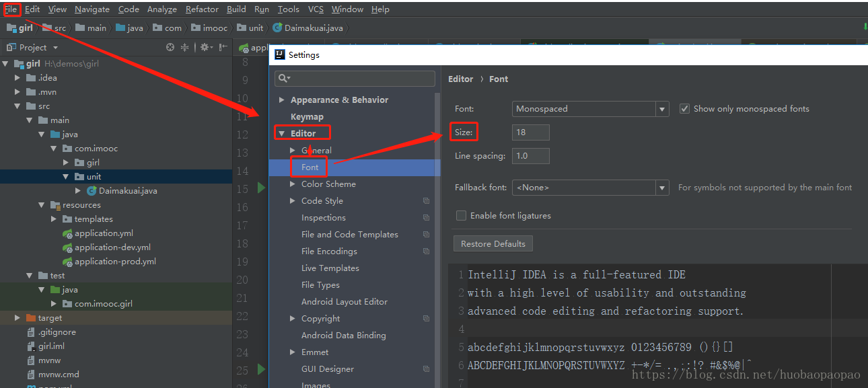Open the VCS menu
The image size is (868, 388).
click(316, 9)
